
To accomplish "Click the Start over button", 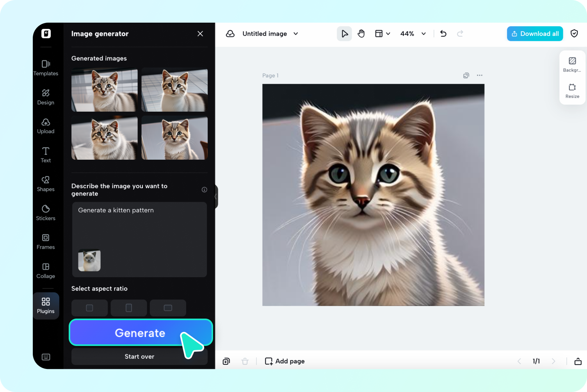I will pos(139,356).
